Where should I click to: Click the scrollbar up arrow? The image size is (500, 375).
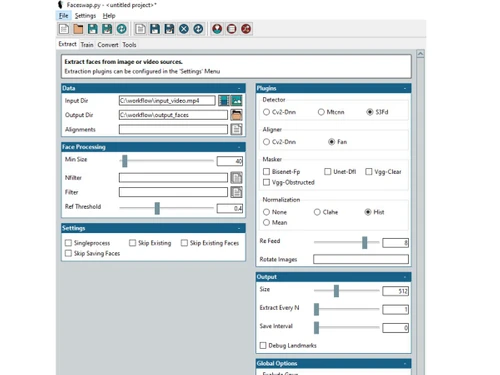pos(420,54)
